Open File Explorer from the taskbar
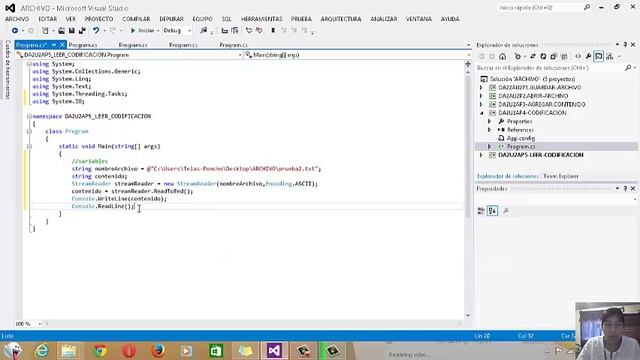This screenshot has height=360, width=640. click(69, 351)
